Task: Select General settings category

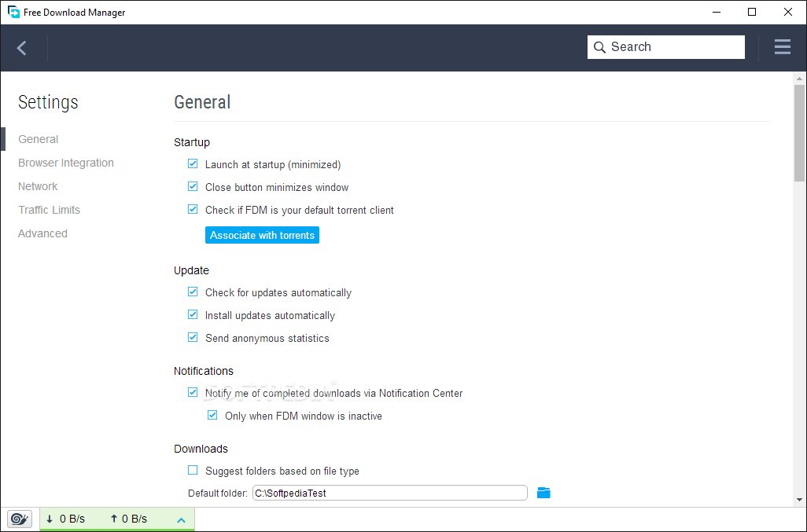Action: pos(38,139)
